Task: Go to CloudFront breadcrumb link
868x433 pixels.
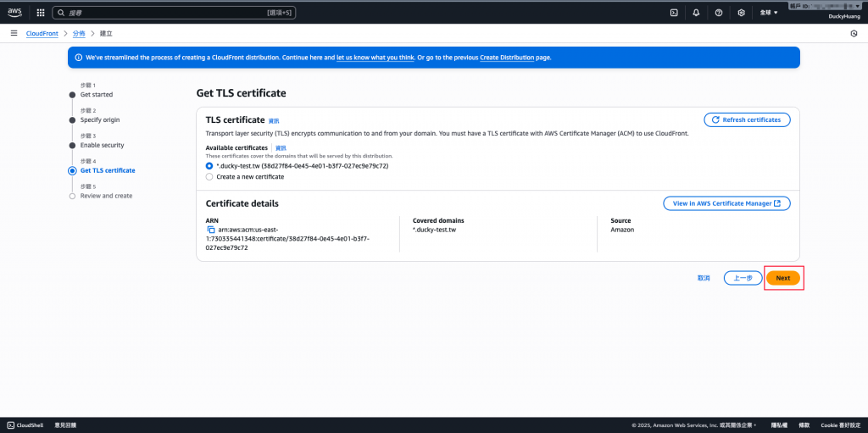Action: coord(42,34)
